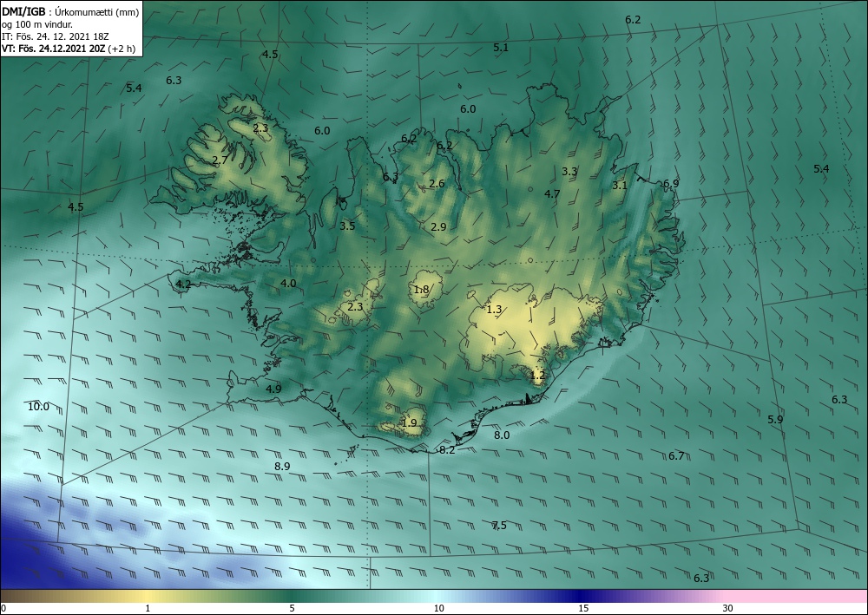Select the 4.2 value on the western peninsula
Viewport: 868px width, 615px height.
point(183,285)
